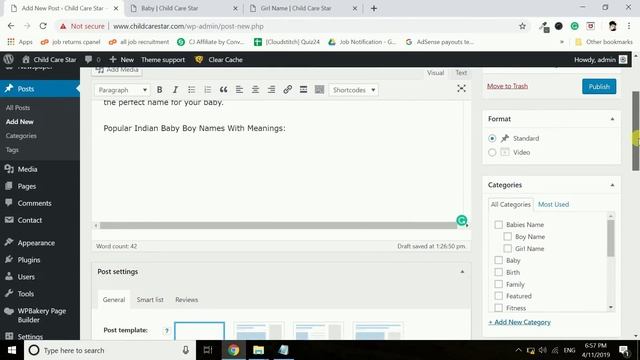Open the Smart list settings tab

tap(150, 300)
